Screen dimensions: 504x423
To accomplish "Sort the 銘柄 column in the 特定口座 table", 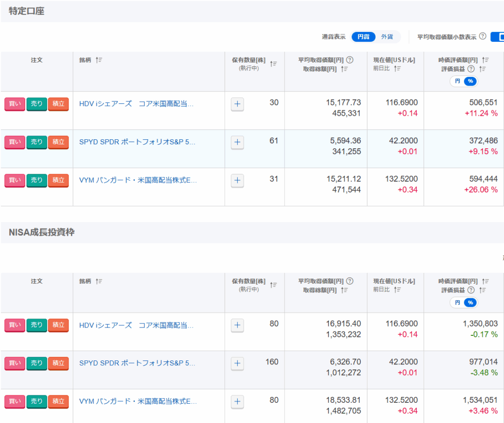I will (x=99, y=59).
